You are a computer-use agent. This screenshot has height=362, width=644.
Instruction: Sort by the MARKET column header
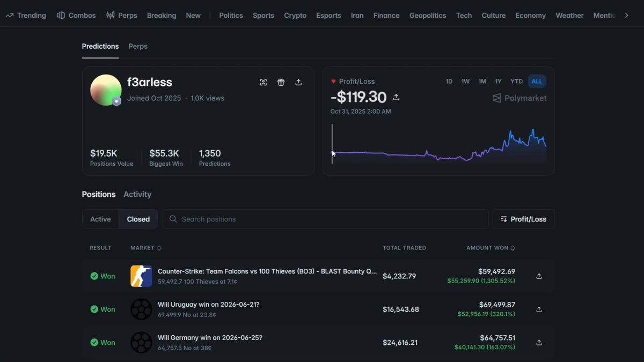146,248
